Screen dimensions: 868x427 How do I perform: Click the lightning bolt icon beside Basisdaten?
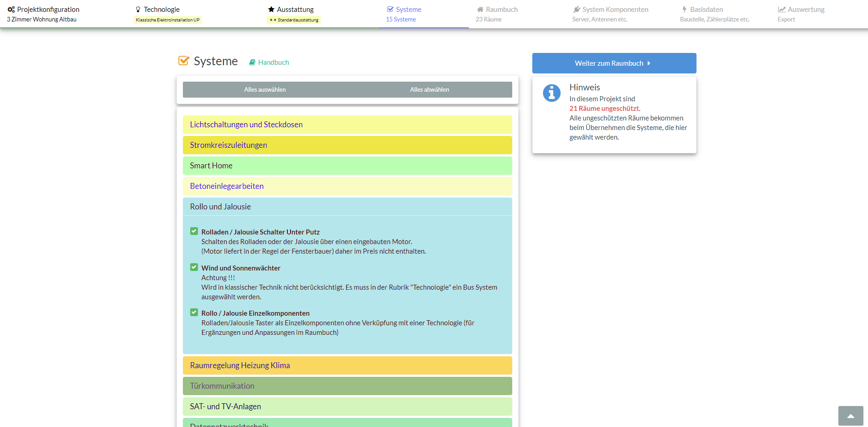[684, 10]
